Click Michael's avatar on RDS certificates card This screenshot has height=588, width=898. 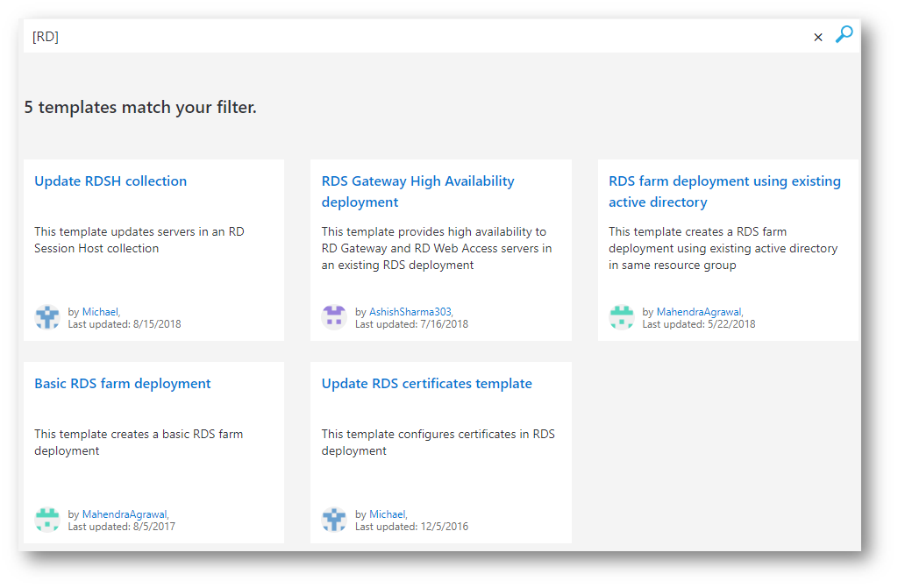tap(334, 520)
